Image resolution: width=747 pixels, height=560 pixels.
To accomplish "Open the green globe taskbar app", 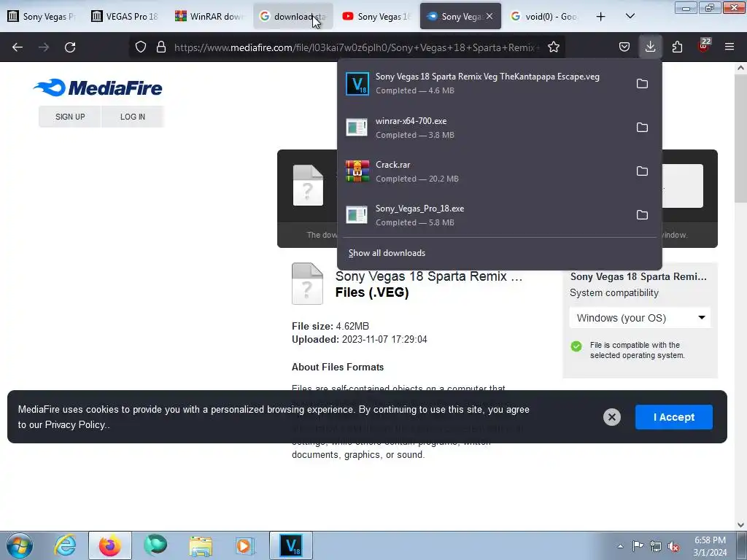I will click(155, 545).
